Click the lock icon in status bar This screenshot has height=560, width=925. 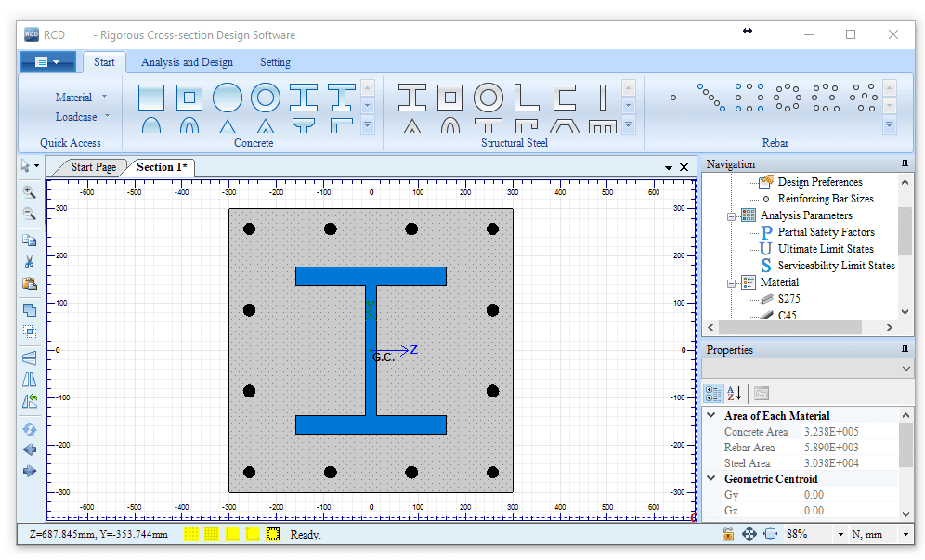coord(728,534)
